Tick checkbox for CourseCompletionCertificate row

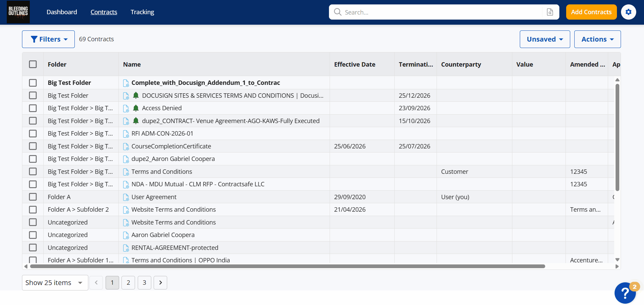pos(33,146)
